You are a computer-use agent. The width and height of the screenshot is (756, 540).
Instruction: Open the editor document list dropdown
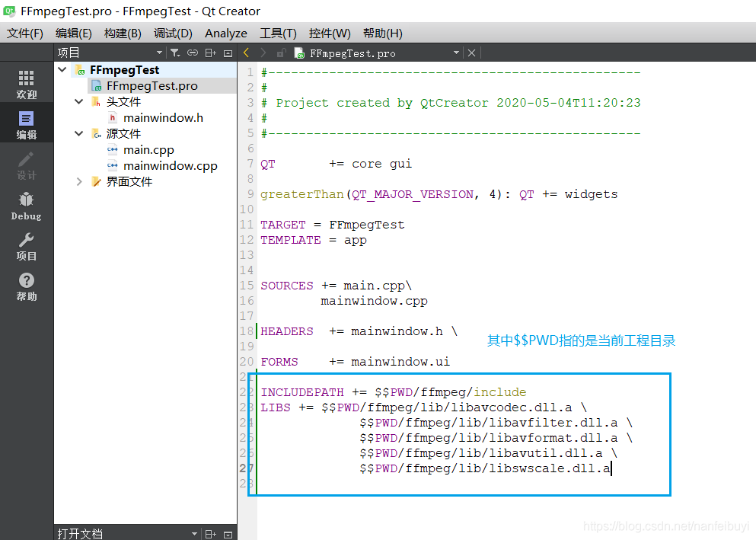pyautogui.click(x=456, y=53)
